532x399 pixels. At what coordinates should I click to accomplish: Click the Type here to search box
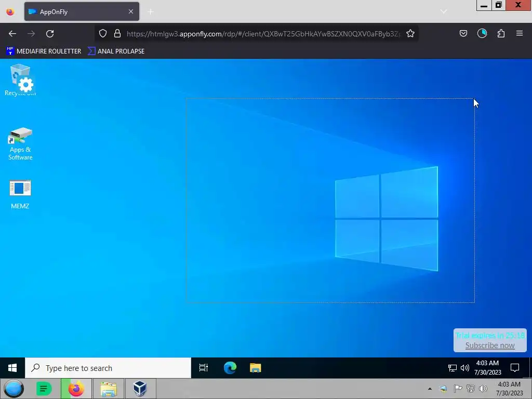(x=108, y=368)
